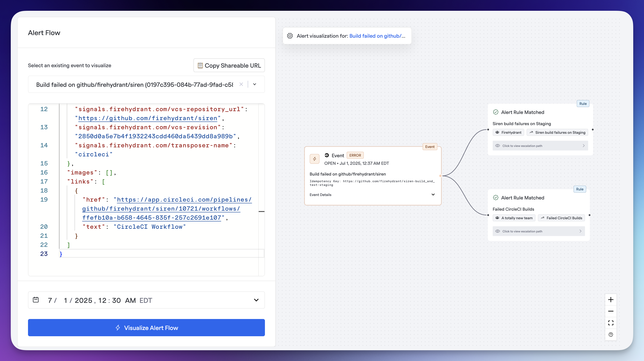Click check badge on Failed CircleCI Builds rule
Viewport: 644px width, 361px height.
coord(496,198)
